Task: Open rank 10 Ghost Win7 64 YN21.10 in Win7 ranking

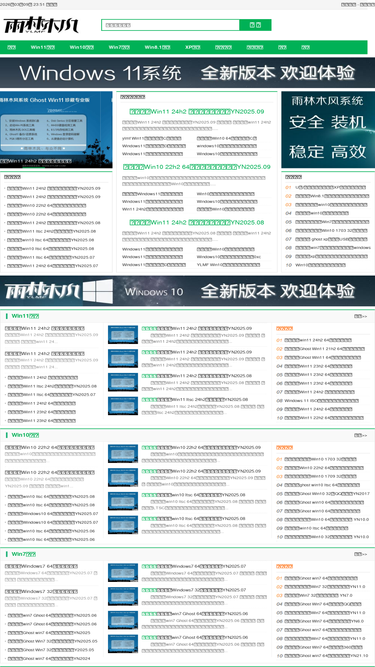Action: coord(327,656)
